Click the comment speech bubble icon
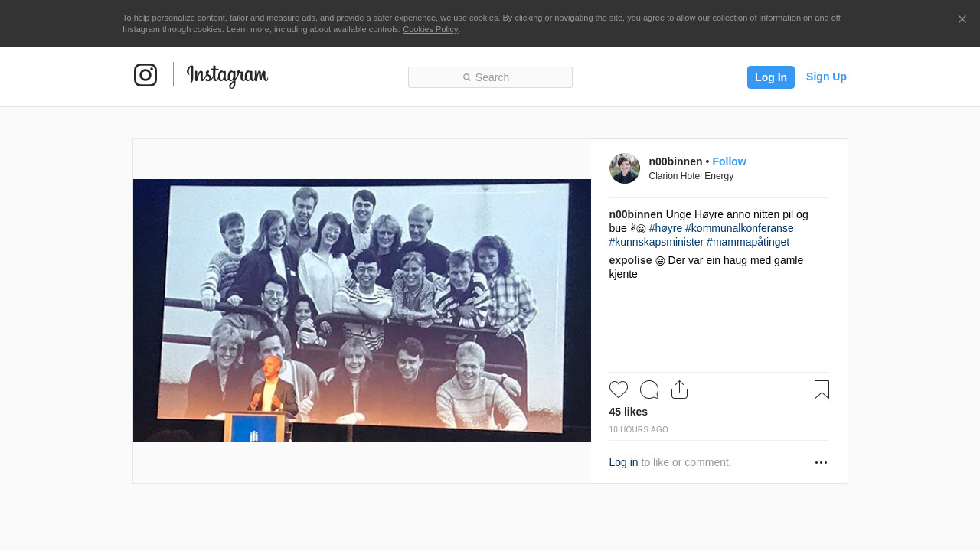The image size is (980, 551). pyautogui.click(x=649, y=390)
